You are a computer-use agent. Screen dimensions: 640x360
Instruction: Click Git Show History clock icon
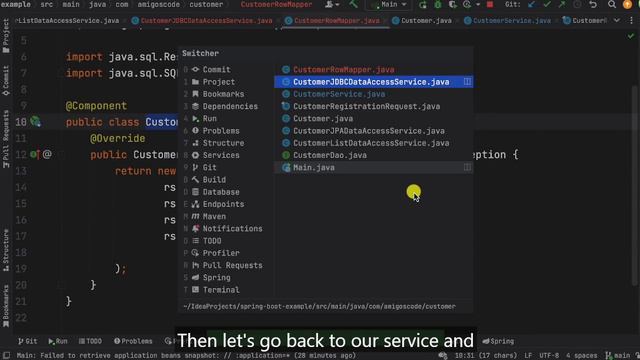point(577,4)
